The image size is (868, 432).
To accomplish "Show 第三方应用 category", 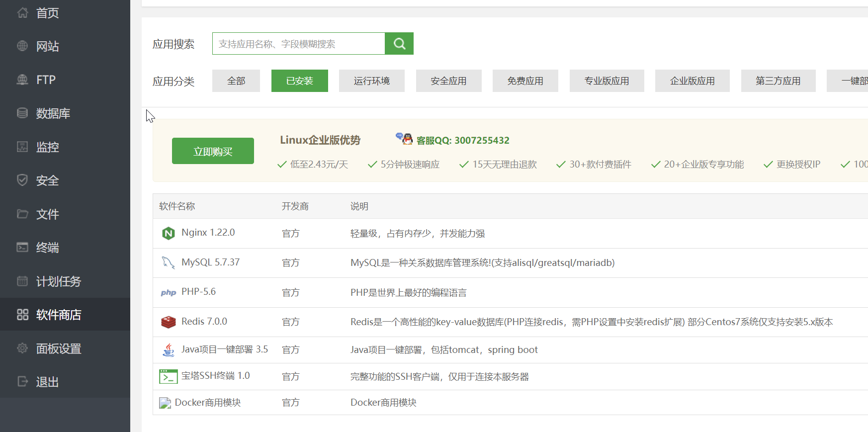I will (x=779, y=81).
